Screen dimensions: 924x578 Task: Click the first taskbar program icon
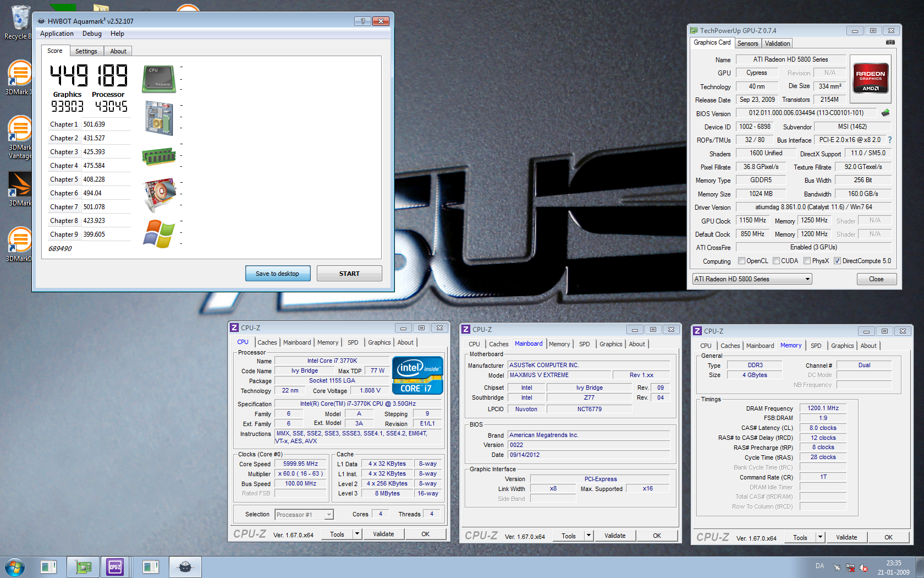(48, 566)
